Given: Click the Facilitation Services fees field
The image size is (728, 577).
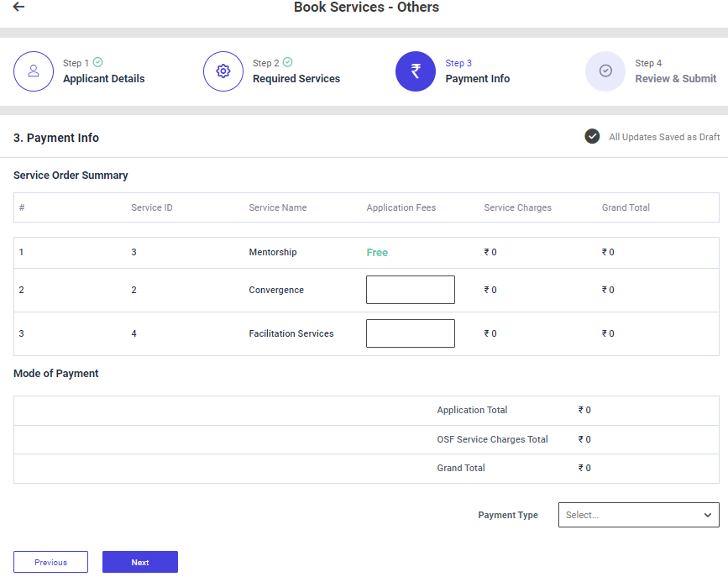Looking at the screenshot, I should (410, 333).
